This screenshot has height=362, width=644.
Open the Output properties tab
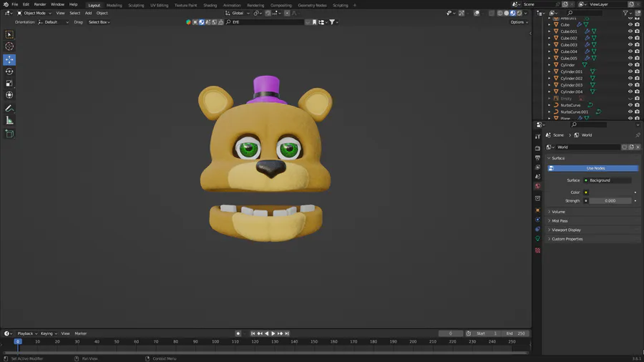pos(537,157)
